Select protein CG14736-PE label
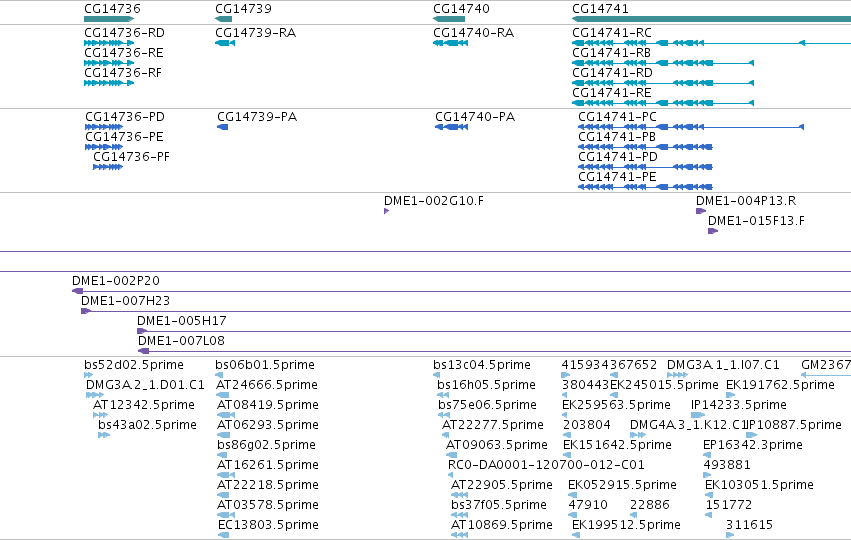 coord(124,137)
